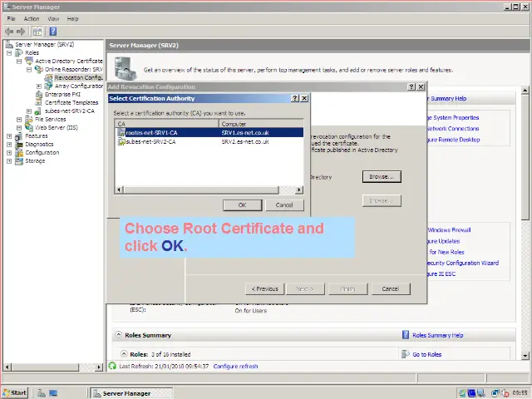Click the Roles Summary Help icon
532x399 pixels.
click(x=406, y=335)
